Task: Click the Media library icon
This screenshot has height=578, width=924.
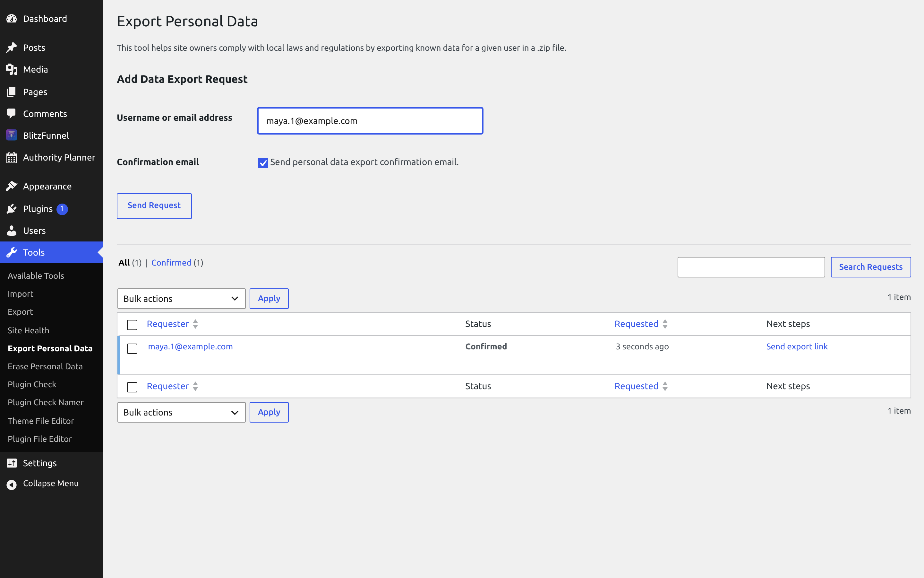Action: pos(12,69)
